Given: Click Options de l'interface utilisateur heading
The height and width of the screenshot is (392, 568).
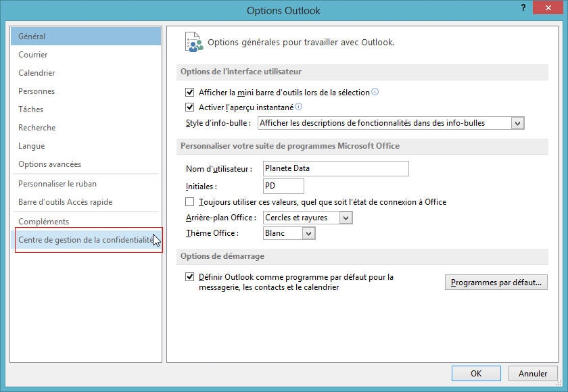Looking at the screenshot, I should tap(241, 72).
